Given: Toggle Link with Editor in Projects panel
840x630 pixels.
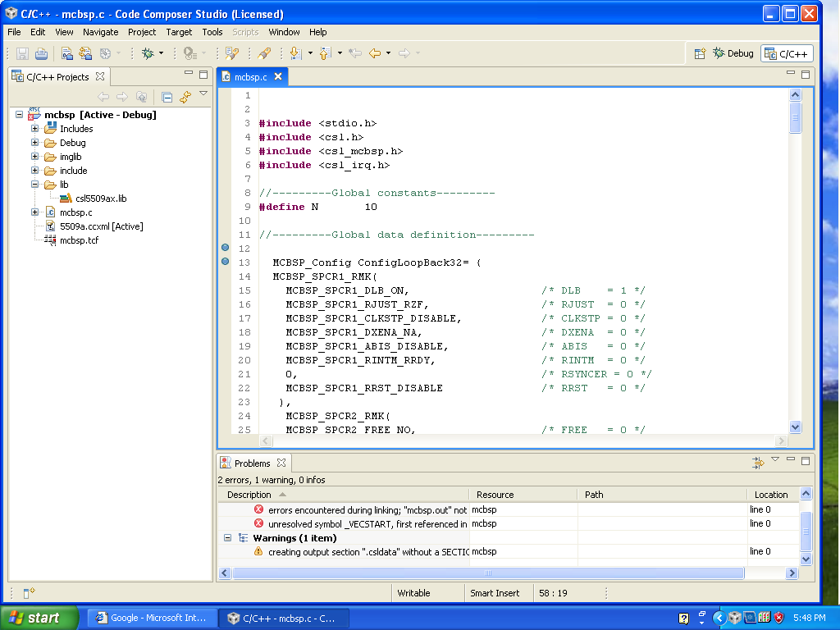Looking at the screenshot, I should click(185, 97).
